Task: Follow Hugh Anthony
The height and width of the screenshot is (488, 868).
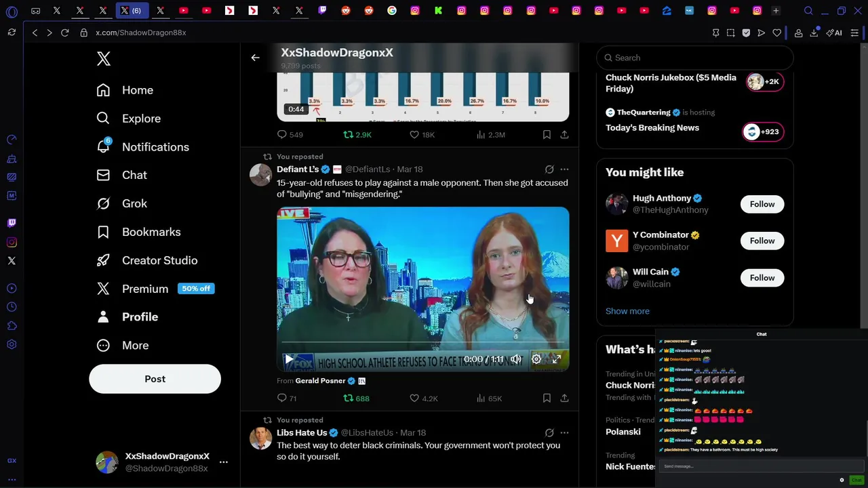Action: (762, 204)
